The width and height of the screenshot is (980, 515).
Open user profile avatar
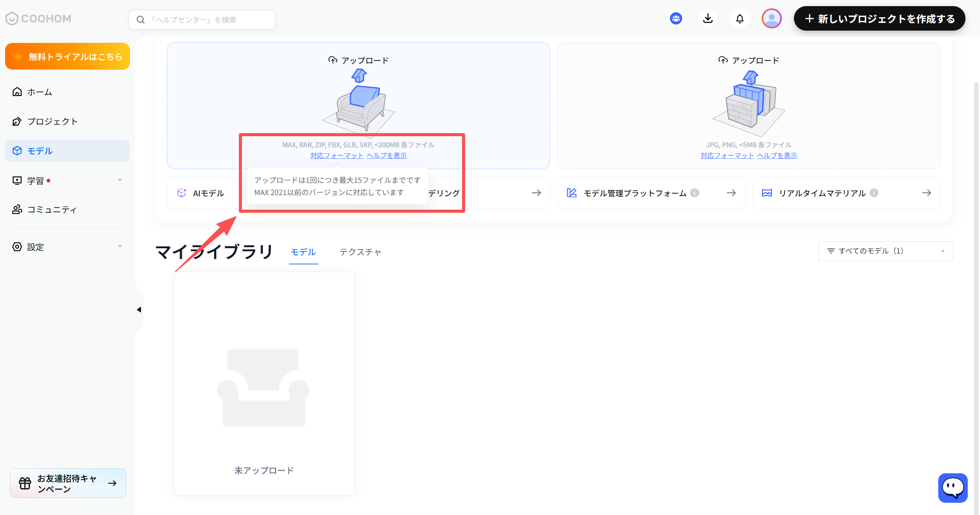pyautogui.click(x=772, y=18)
